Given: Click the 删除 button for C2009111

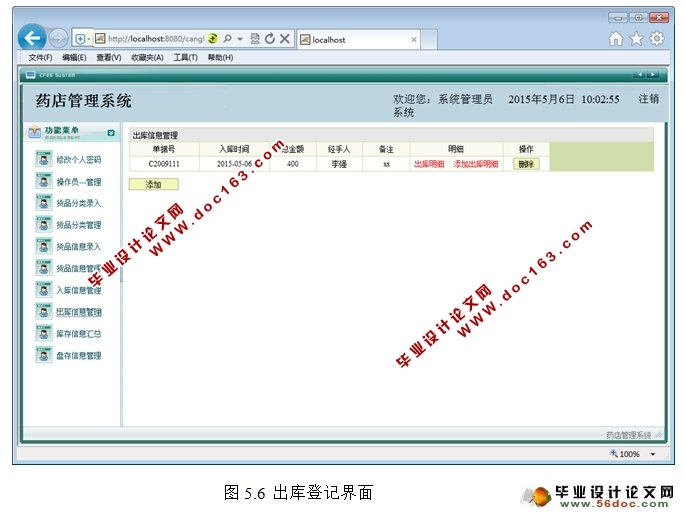Looking at the screenshot, I should click(x=526, y=164).
